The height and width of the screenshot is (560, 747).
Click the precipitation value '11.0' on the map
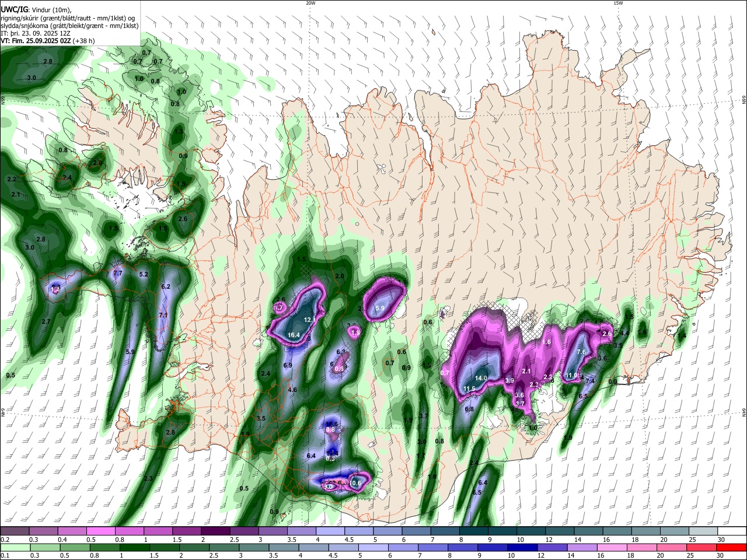[572, 375]
